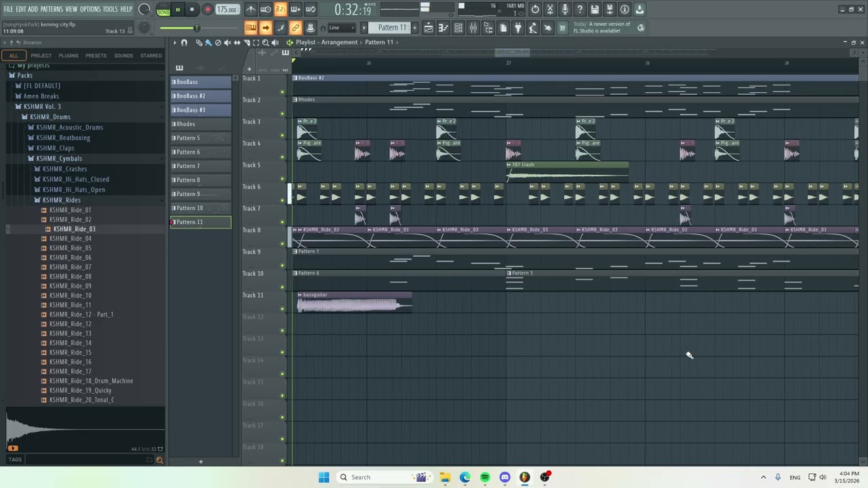Screen dimensions: 868x488
Task: Open the EDIT menu
Action: (21, 9)
